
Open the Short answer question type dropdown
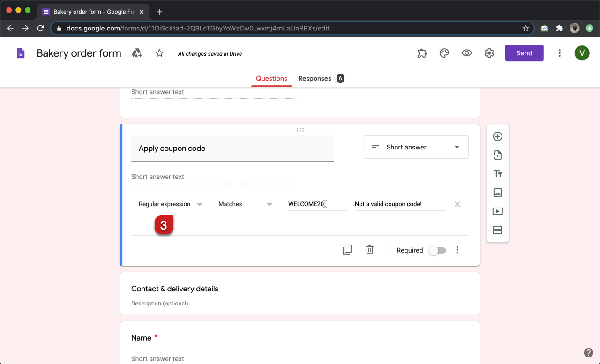pyautogui.click(x=416, y=147)
